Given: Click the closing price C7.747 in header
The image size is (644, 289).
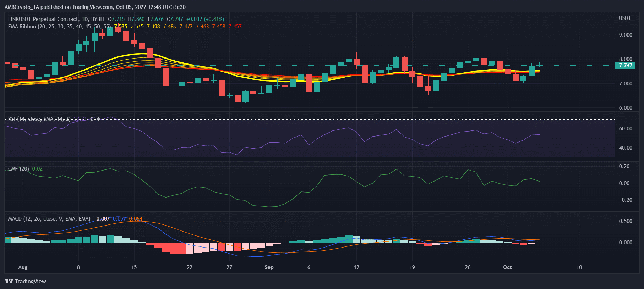Looking at the screenshot, I should coord(175,19).
